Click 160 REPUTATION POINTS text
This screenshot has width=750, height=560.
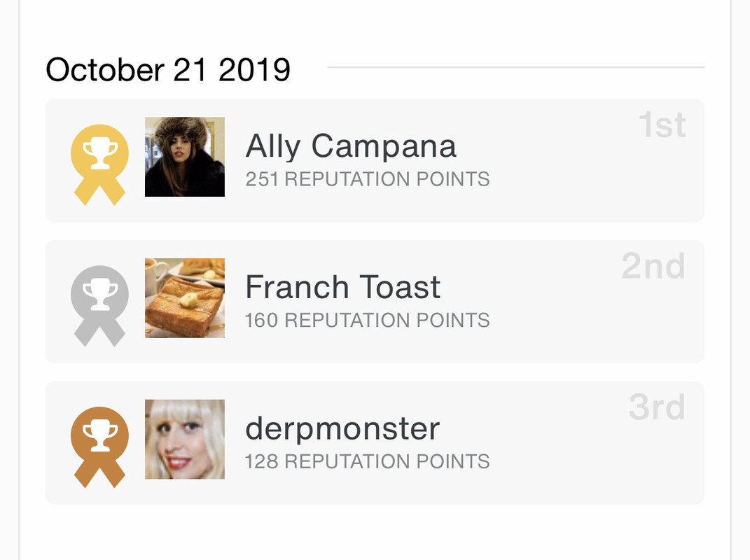pyautogui.click(x=368, y=321)
